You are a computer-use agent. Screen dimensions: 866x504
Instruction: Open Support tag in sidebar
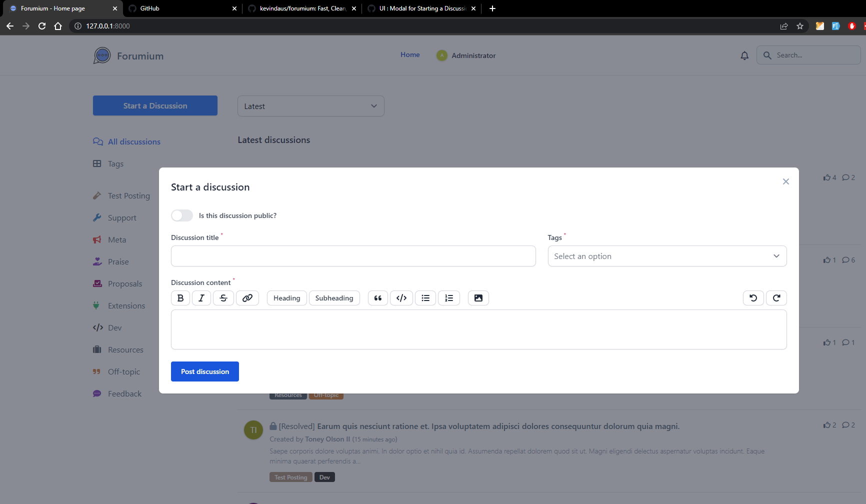[x=115, y=218]
